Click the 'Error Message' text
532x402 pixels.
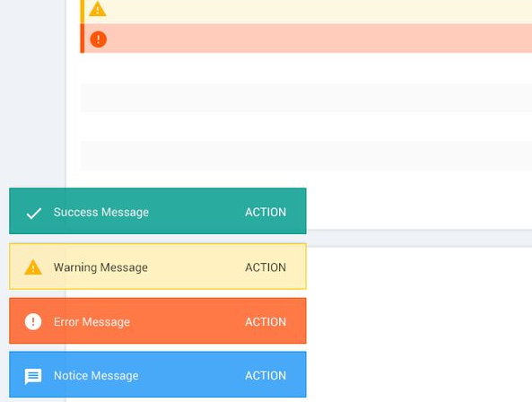(92, 322)
